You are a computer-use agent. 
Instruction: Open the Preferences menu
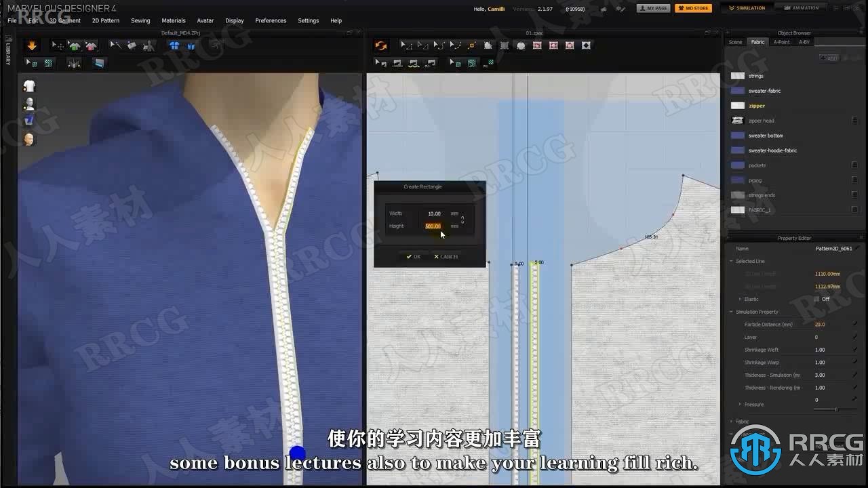point(271,20)
